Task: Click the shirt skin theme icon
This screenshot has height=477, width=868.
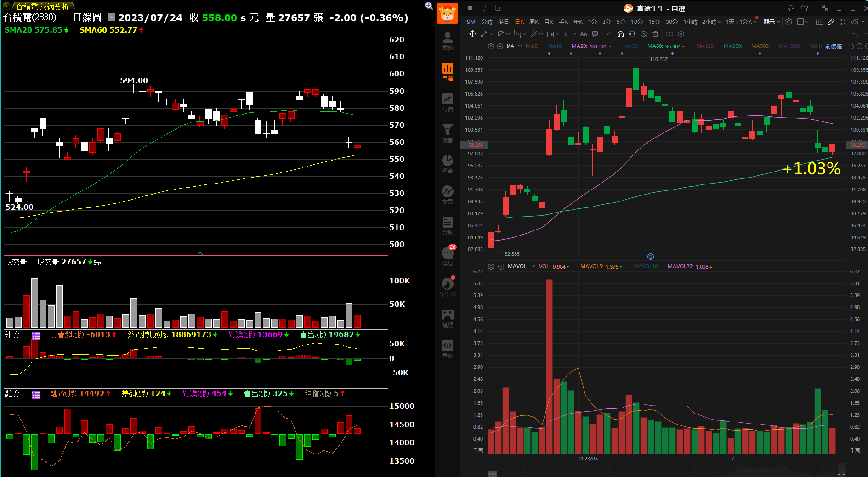Action: 804,8
